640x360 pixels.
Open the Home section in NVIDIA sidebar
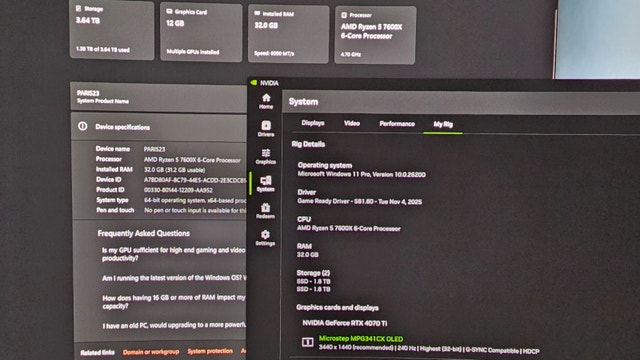[x=266, y=101]
